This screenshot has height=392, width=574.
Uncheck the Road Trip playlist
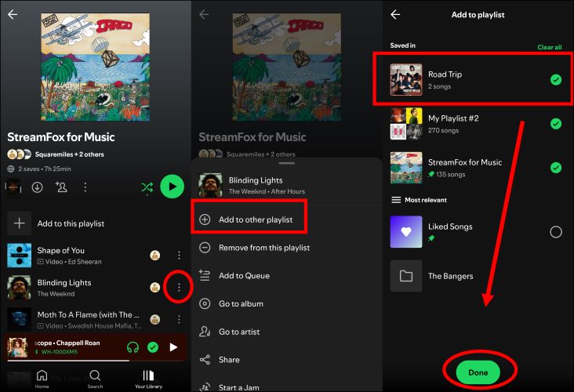(556, 79)
